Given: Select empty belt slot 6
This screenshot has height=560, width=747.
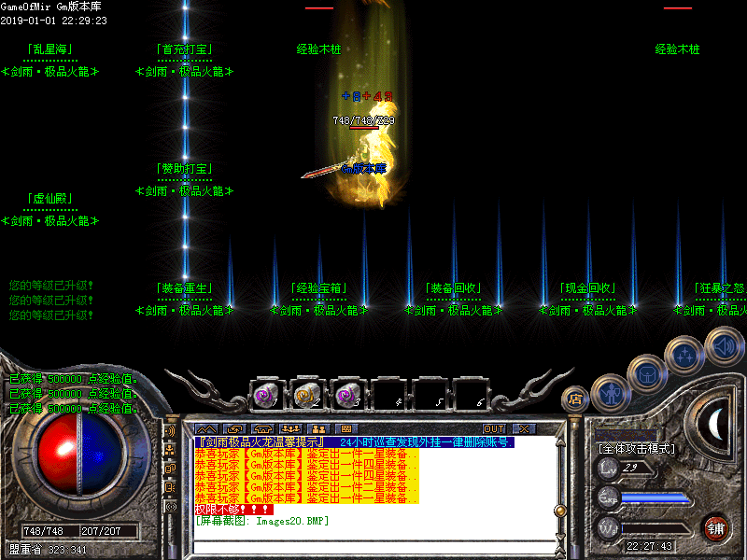Looking at the screenshot, I should pos(471,394).
